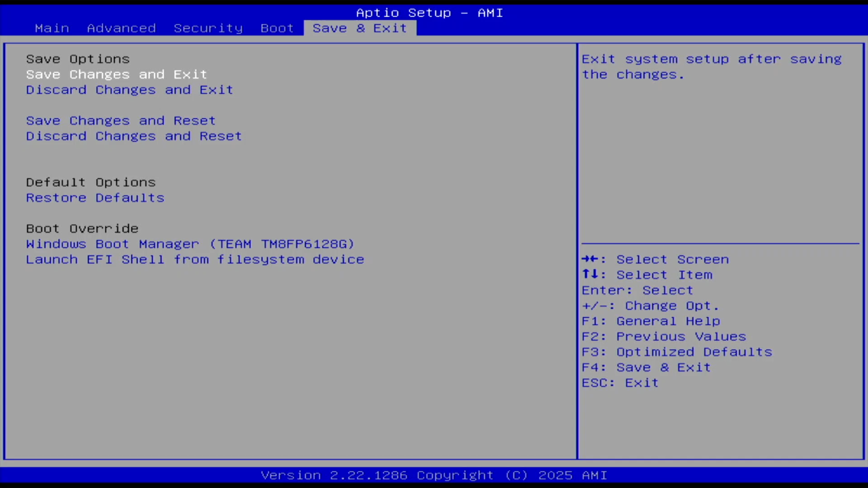Screen dimensions: 868x488
Task: Click the up-down arrows Select Item icon
Action: (590, 274)
